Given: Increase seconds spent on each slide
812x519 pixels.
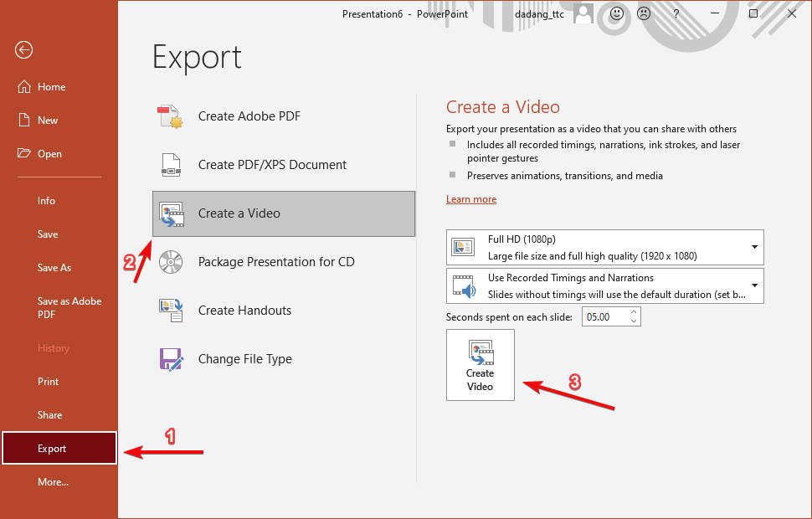Looking at the screenshot, I should 634,312.
